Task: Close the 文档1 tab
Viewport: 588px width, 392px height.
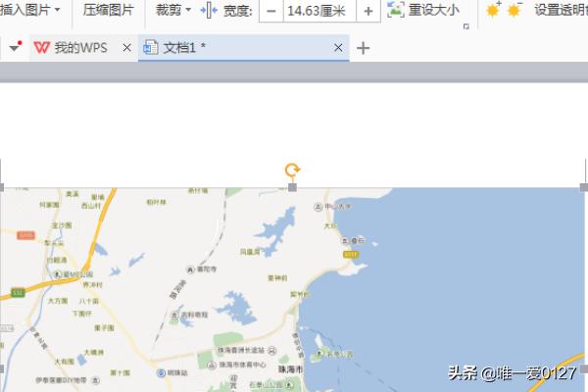Action: pyautogui.click(x=339, y=47)
